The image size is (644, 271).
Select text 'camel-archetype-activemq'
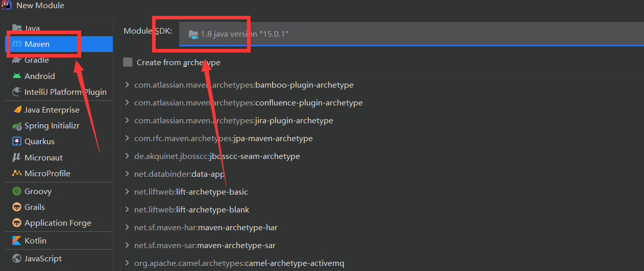pyautogui.click(x=294, y=263)
